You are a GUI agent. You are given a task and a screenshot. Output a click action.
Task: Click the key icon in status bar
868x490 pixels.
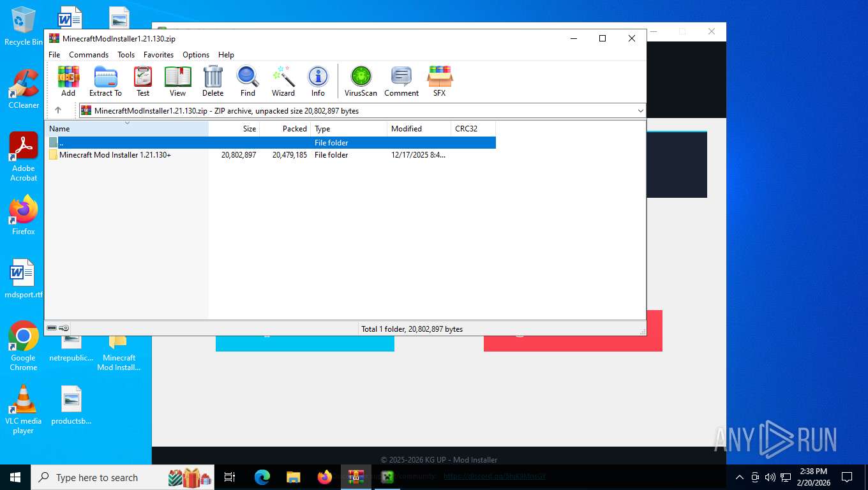pos(64,328)
